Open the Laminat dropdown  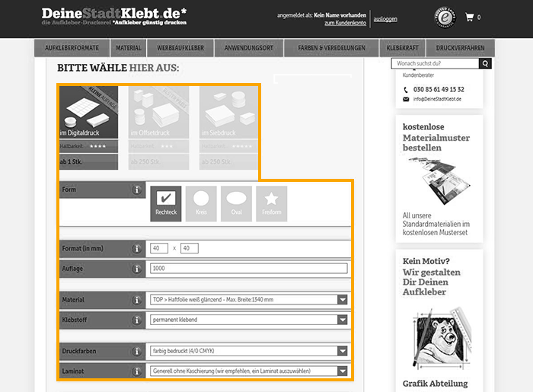[248, 371]
